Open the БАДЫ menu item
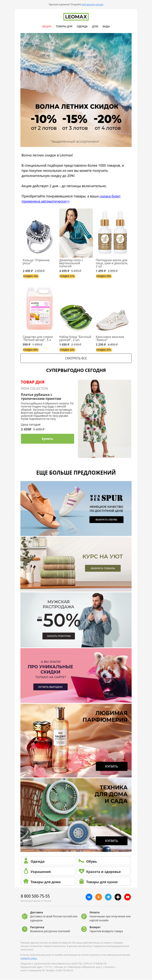The image size is (152, 980). point(106,27)
